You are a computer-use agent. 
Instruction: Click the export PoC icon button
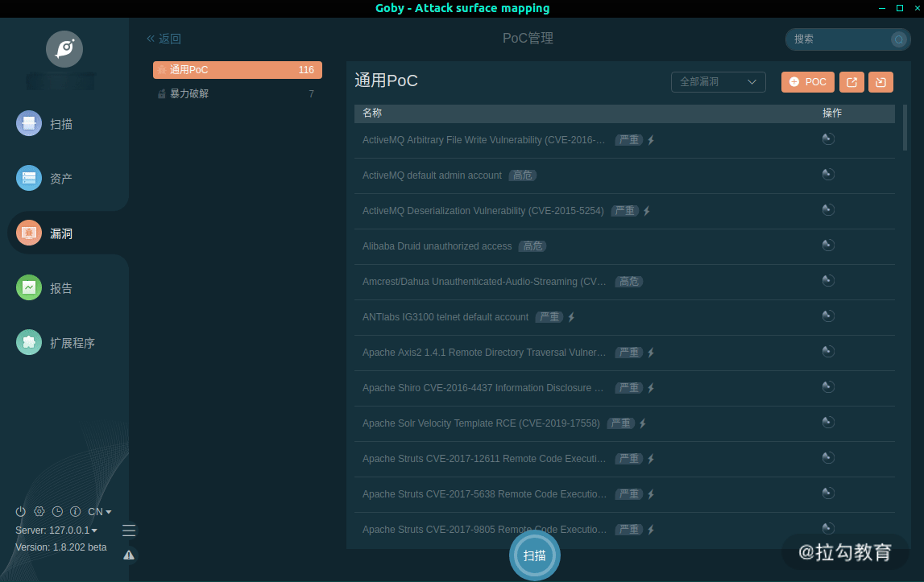(851, 82)
